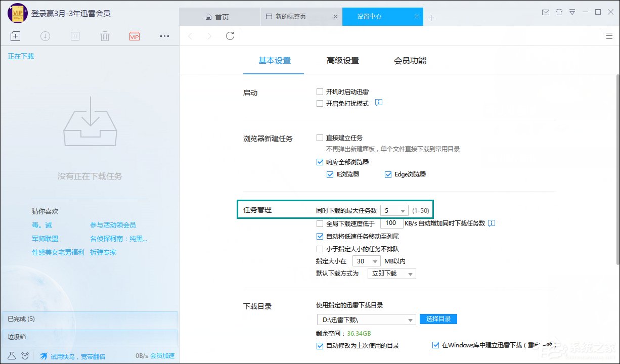Click the new task icon
620x364 pixels.
point(15,36)
